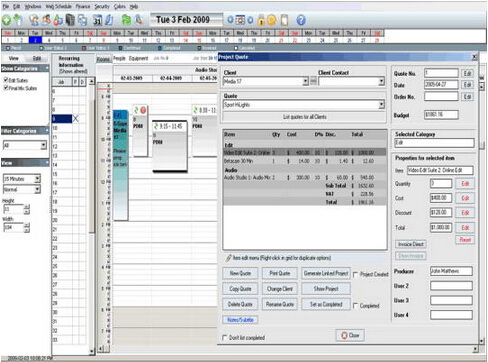This screenshot has width=488, height=362.
Task: Click the padlock security icon
Action: (261, 20)
